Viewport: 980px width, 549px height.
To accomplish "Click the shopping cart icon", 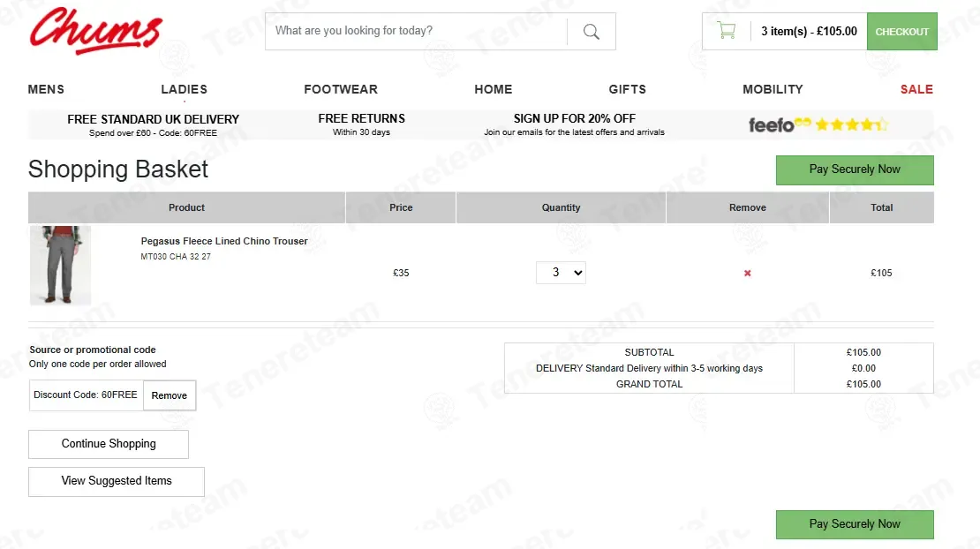I will (x=726, y=31).
